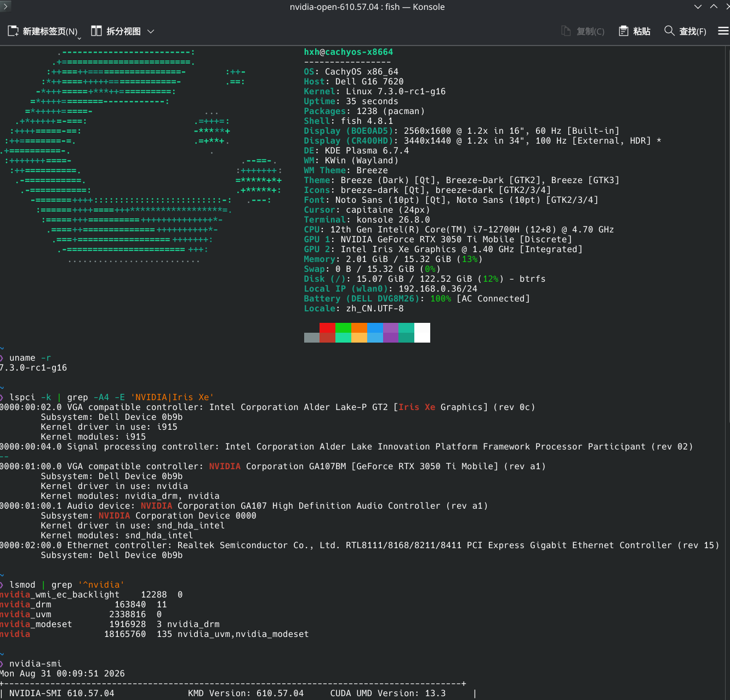
Task: Click the 'Kernel driver in use: snd_hda_intel' line
Action: coord(133,526)
